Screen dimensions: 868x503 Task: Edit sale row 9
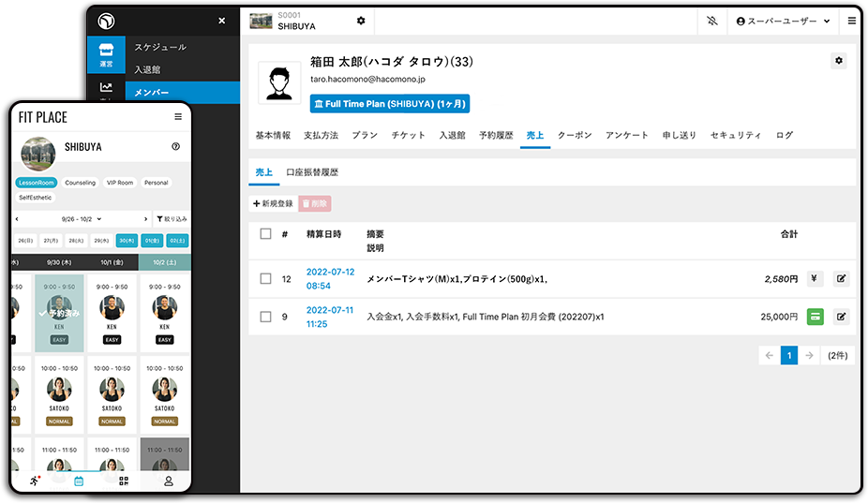pos(841,317)
